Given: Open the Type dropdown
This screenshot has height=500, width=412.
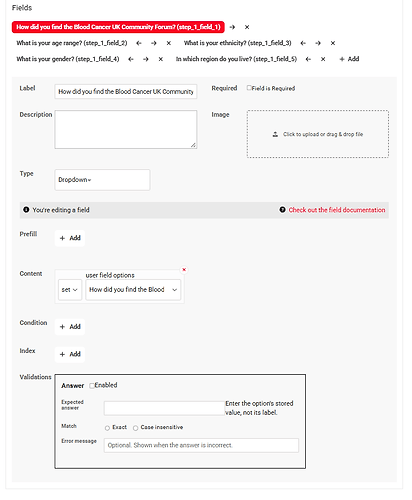Looking at the screenshot, I should 102,180.
